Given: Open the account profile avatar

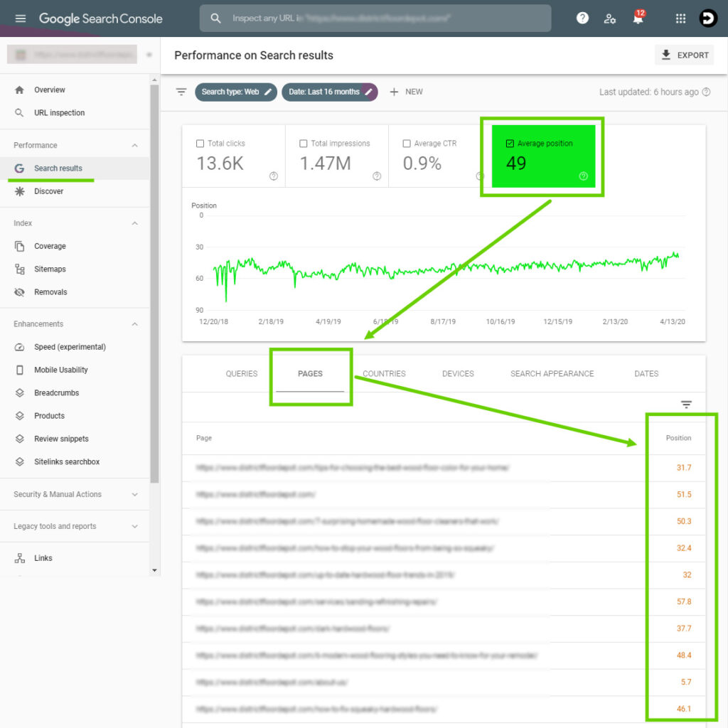Looking at the screenshot, I should 708,18.
